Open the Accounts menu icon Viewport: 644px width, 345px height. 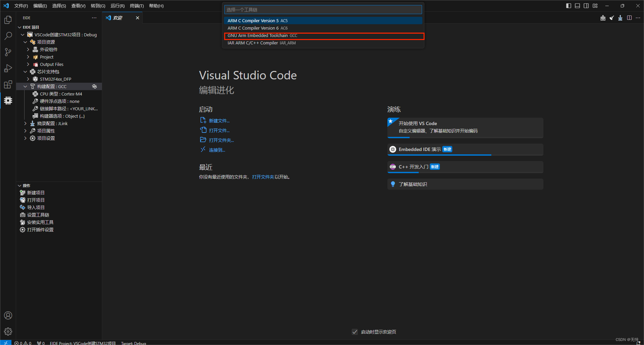pos(8,315)
